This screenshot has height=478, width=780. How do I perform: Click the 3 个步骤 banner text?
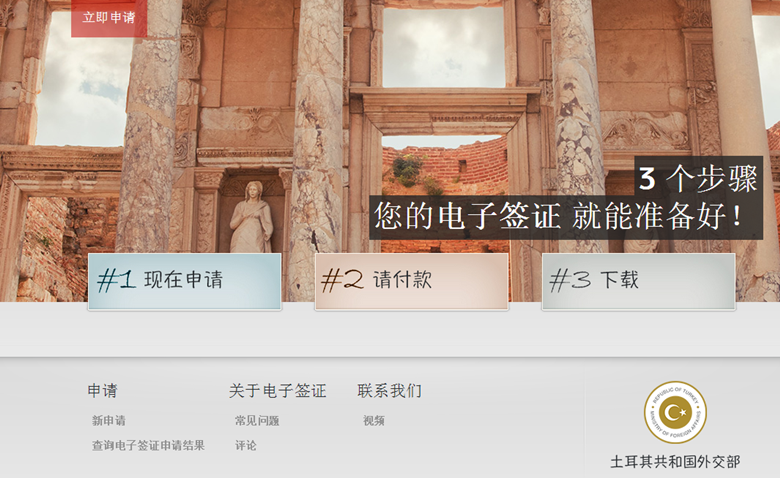click(698, 179)
